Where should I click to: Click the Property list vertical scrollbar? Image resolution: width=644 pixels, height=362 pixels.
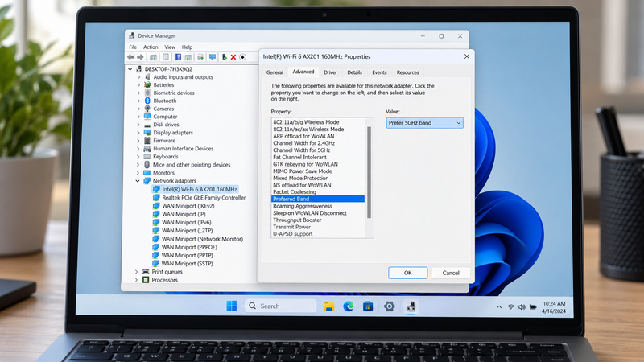point(369,172)
